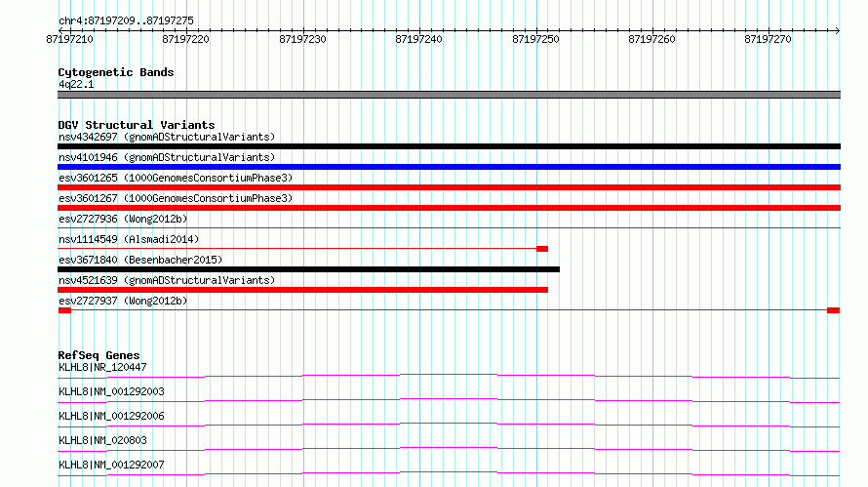Click the left red block of esv2727937

64,310
